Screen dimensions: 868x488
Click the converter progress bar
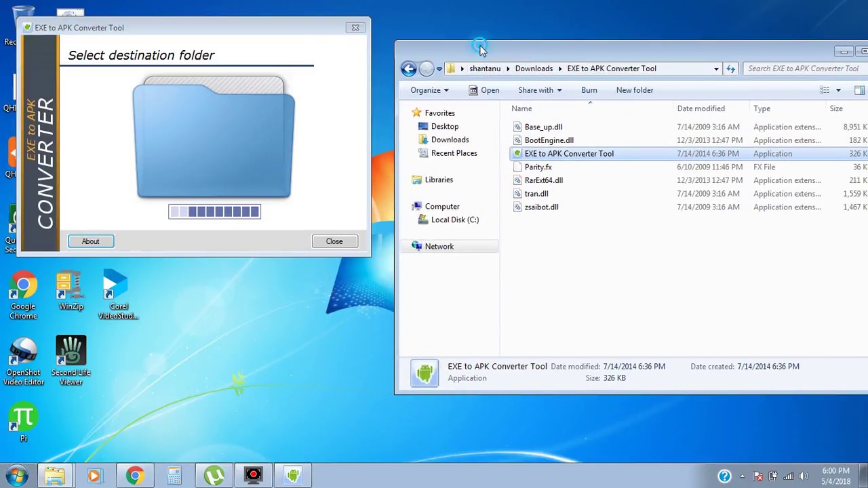[x=214, y=211]
